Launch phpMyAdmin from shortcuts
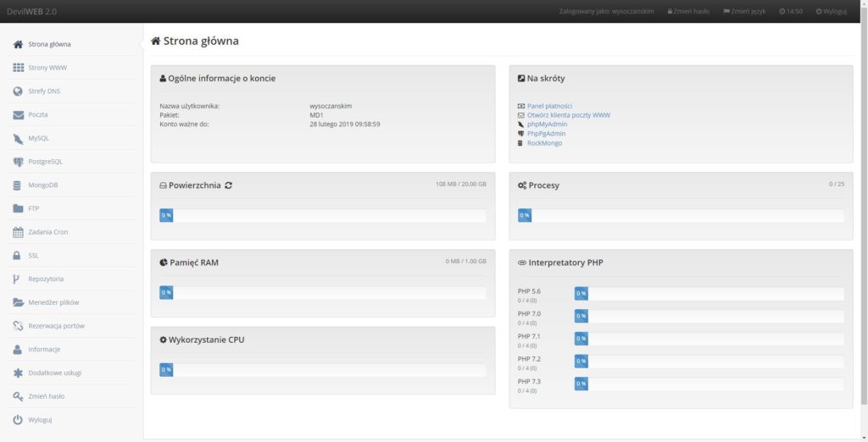Screen dimensions: 868x442 tap(547, 124)
